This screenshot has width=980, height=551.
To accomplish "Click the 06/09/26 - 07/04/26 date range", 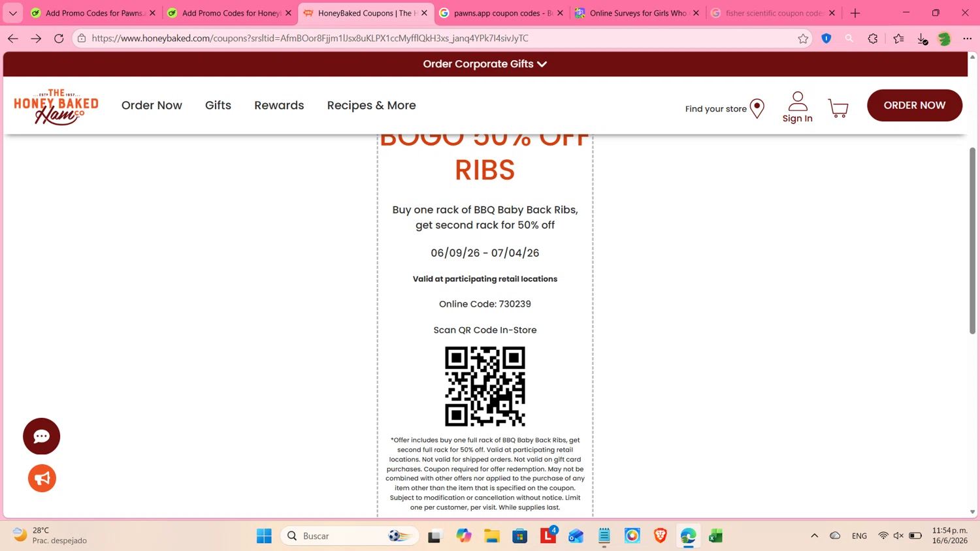I will (485, 253).
